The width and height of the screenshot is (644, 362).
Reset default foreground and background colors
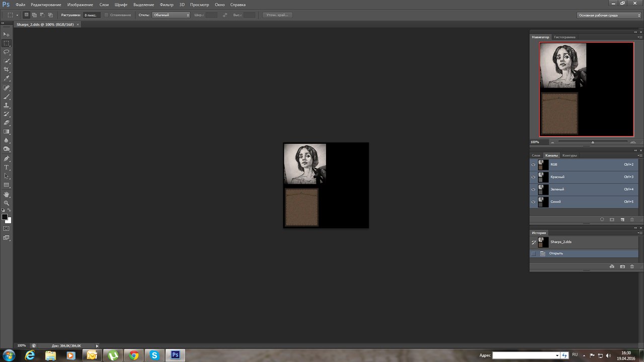(x=3, y=210)
